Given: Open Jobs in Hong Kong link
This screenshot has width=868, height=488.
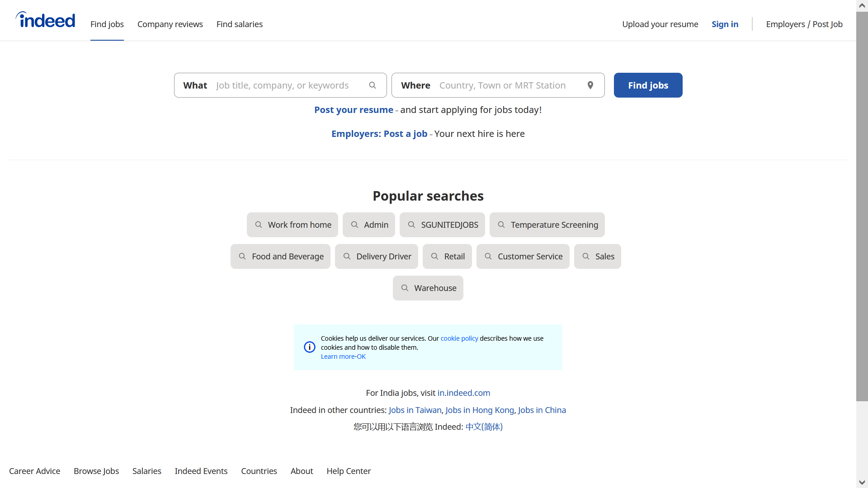Looking at the screenshot, I should tap(480, 410).
